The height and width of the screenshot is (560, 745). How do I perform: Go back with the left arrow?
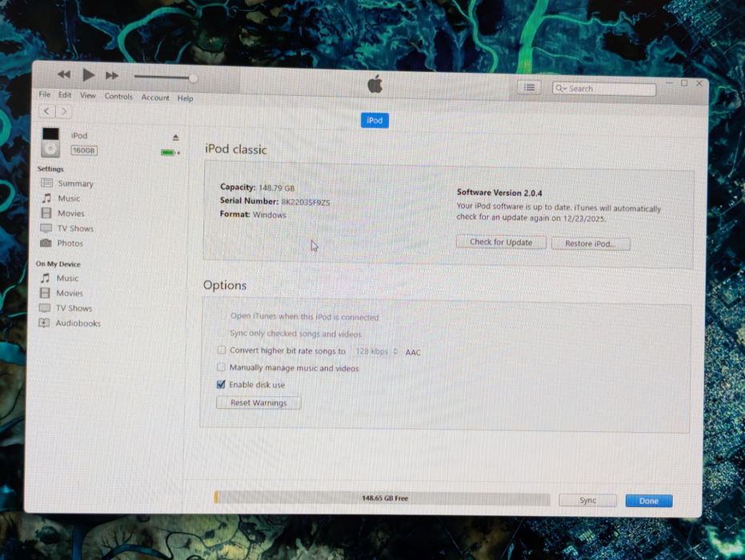(46, 111)
